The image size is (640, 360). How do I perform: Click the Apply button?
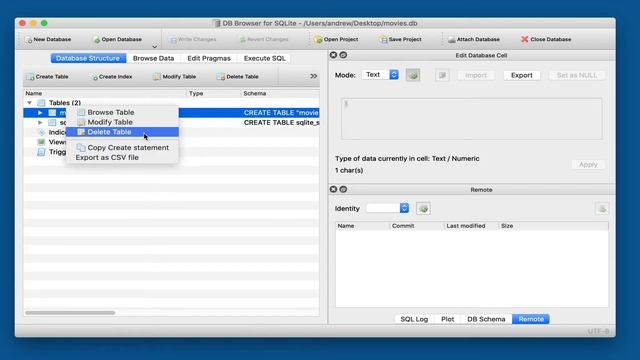(x=588, y=164)
